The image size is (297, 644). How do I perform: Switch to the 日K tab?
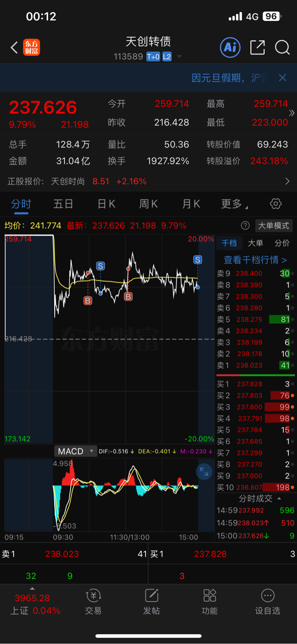point(106,204)
